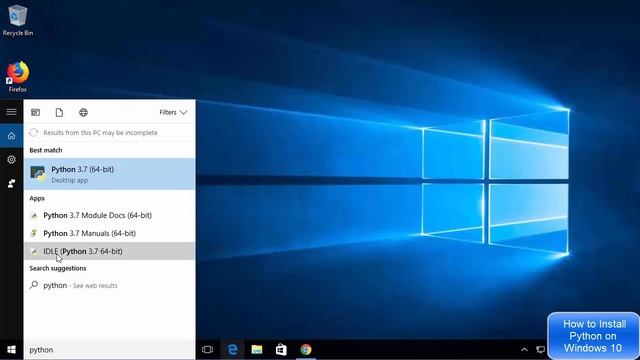Click the refresh icon beside incomplete results notice
This screenshot has height=360, width=640.
[33, 133]
